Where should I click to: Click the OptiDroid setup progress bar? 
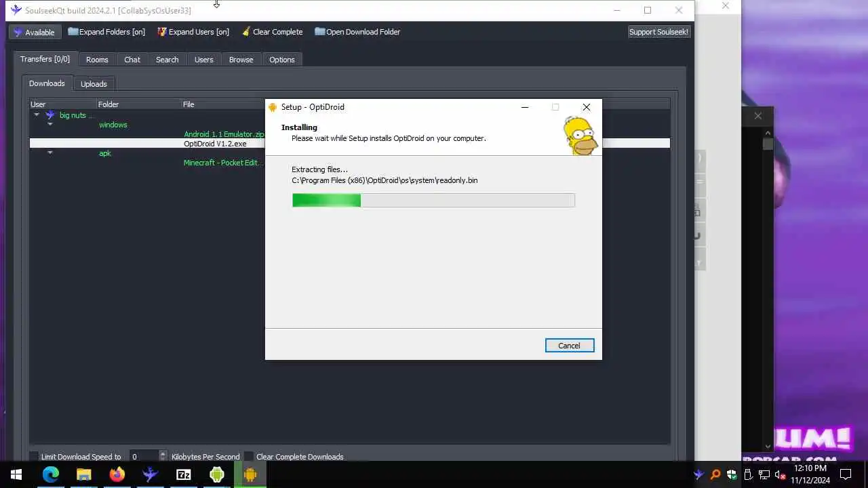point(433,200)
